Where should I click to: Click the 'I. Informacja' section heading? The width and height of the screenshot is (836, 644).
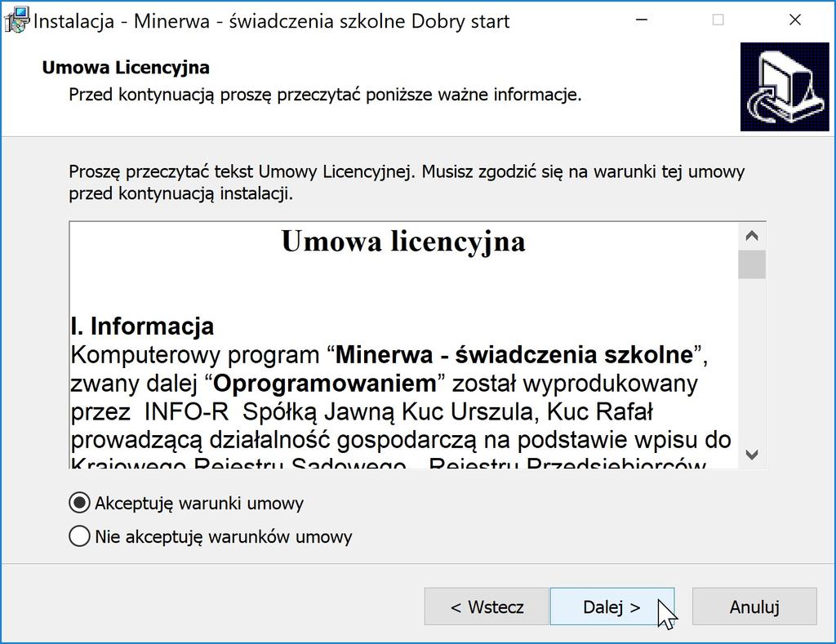tap(142, 326)
